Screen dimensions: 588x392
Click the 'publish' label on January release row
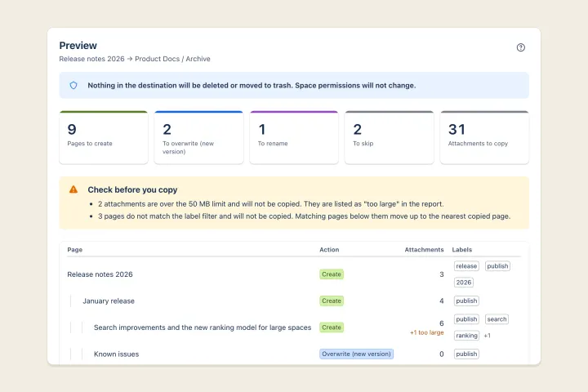tap(466, 301)
